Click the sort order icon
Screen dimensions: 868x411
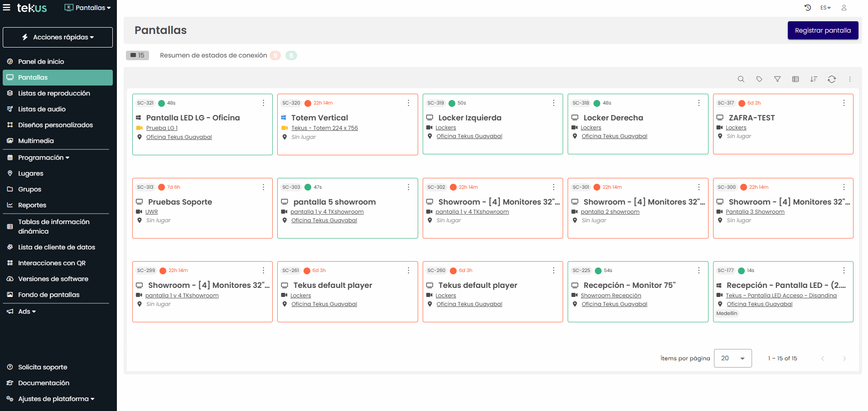point(814,79)
